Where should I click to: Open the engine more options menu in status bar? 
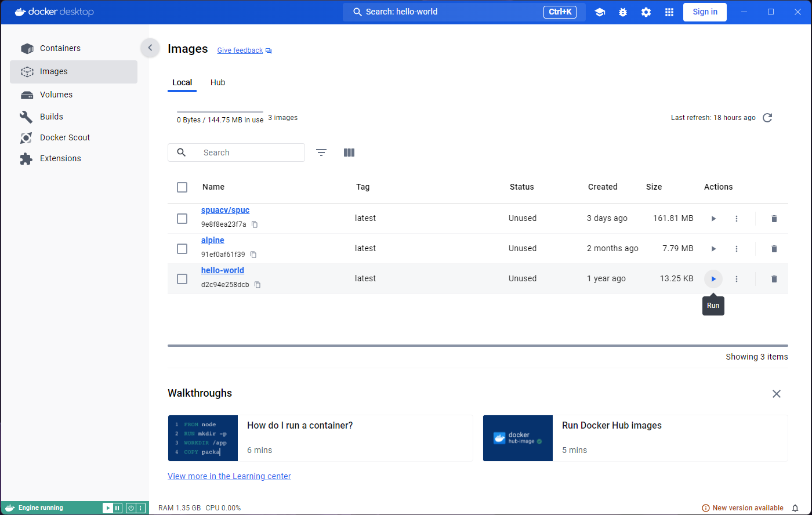140,508
